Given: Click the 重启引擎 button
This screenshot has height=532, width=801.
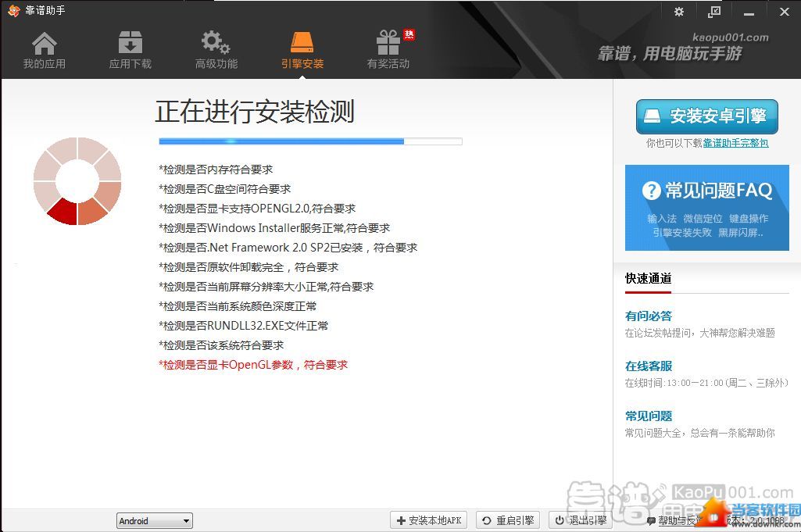Looking at the screenshot, I should pyautogui.click(x=508, y=520).
